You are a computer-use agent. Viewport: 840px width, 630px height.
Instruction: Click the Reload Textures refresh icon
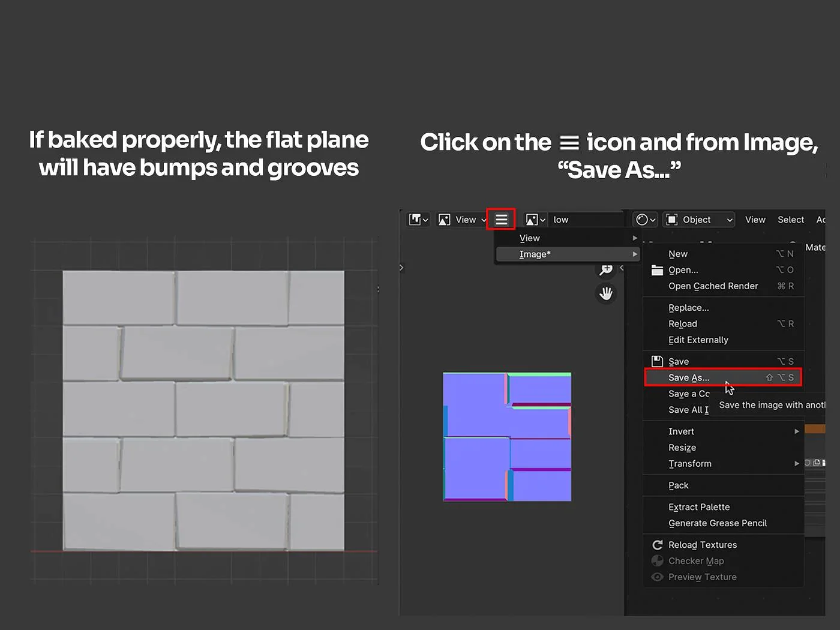pos(658,545)
